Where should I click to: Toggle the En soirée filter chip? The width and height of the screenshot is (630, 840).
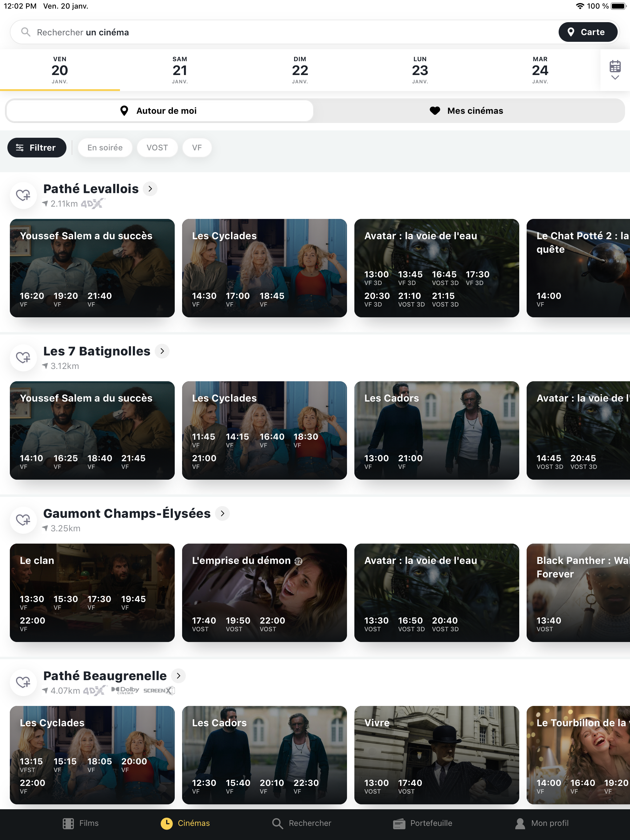[x=105, y=148]
